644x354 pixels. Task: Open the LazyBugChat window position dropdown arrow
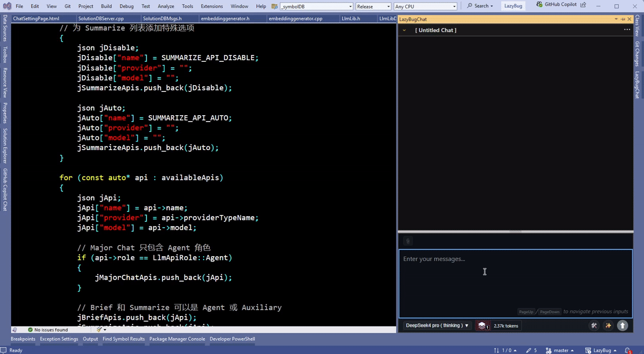tap(616, 19)
